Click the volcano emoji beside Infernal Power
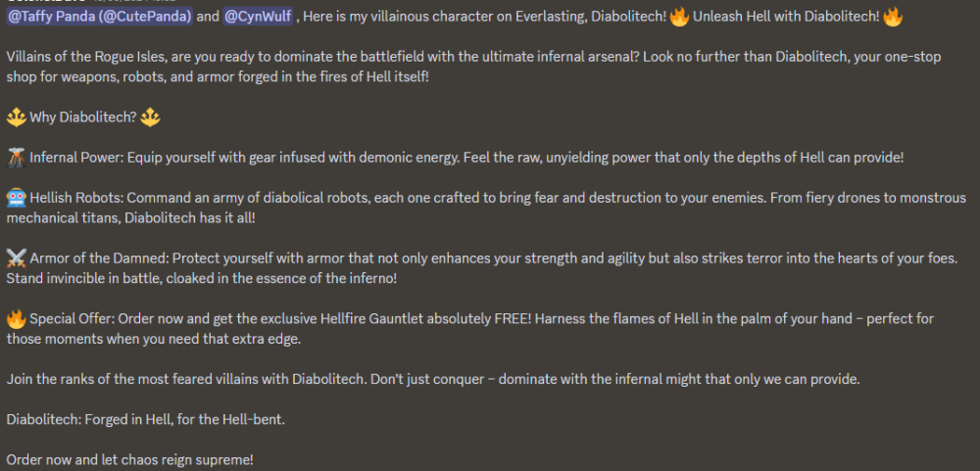The image size is (980, 471). click(x=17, y=157)
